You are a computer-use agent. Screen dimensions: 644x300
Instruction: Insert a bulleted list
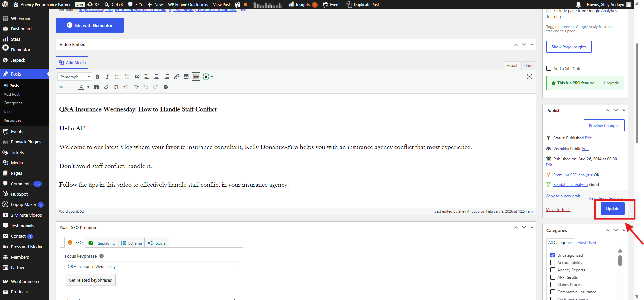[x=117, y=77]
